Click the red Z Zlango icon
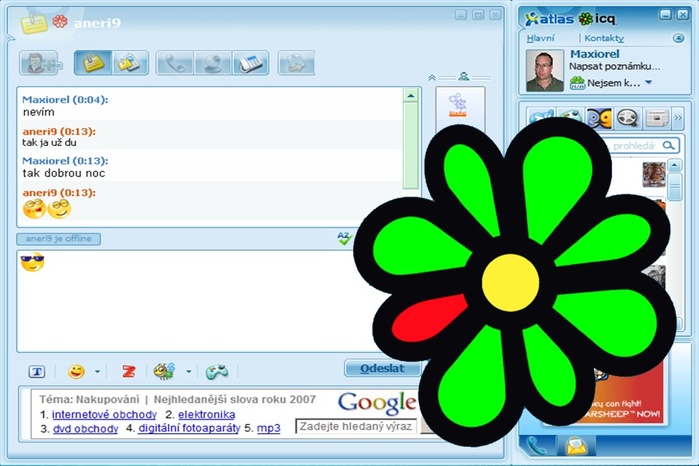 click(128, 371)
